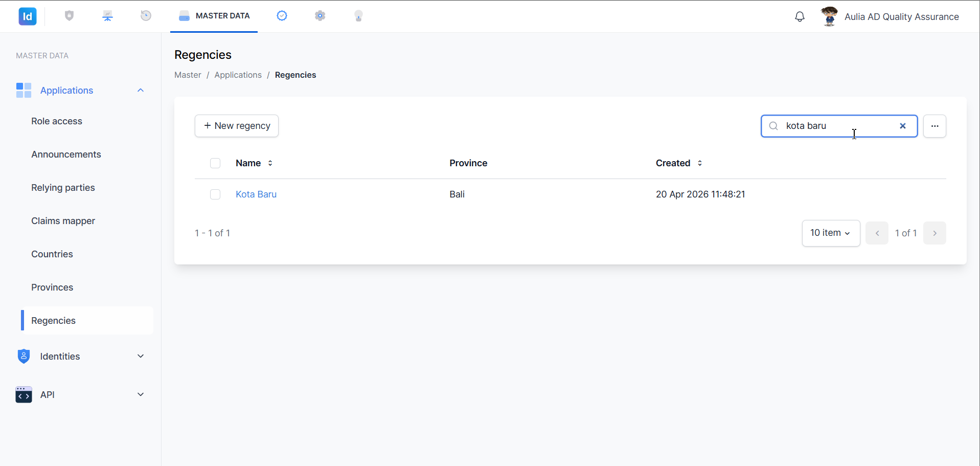980x466 pixels.
Task: Open Aulia AD Quality Assurance profile menu
Action: point(901,17)
